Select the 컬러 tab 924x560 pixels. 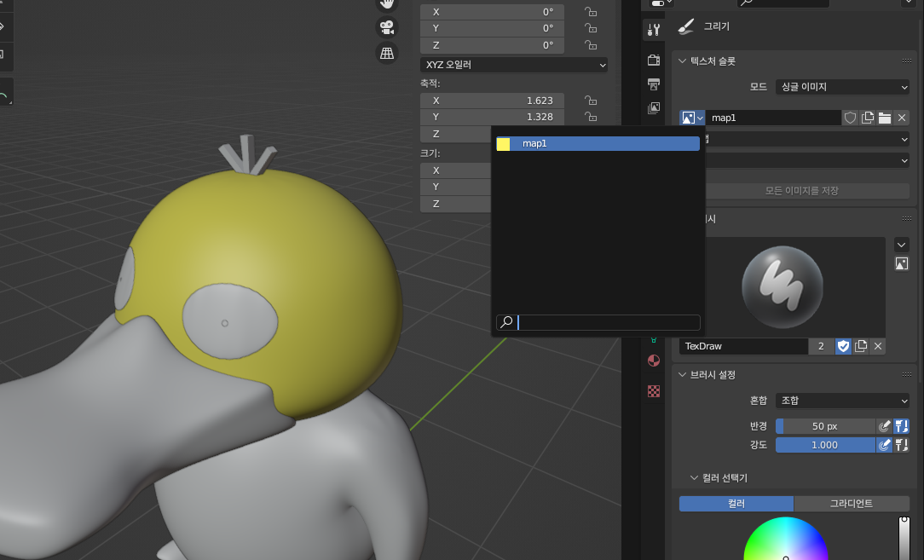pos(736,504)
